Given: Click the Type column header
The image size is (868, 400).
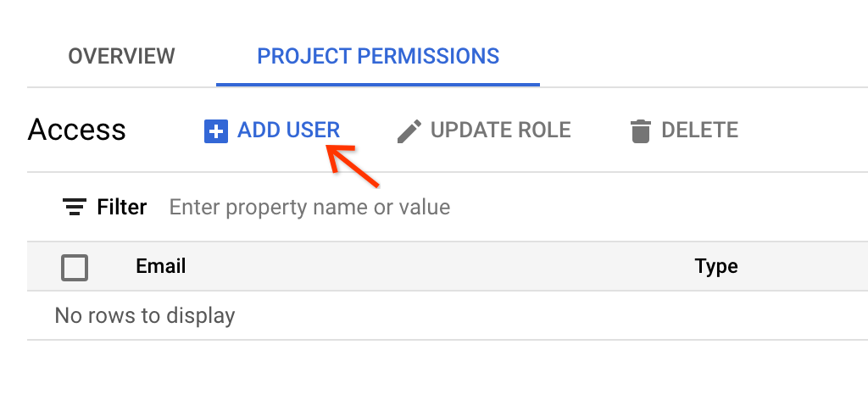Looking at the screenshot, I should click(x=716, y=266).
